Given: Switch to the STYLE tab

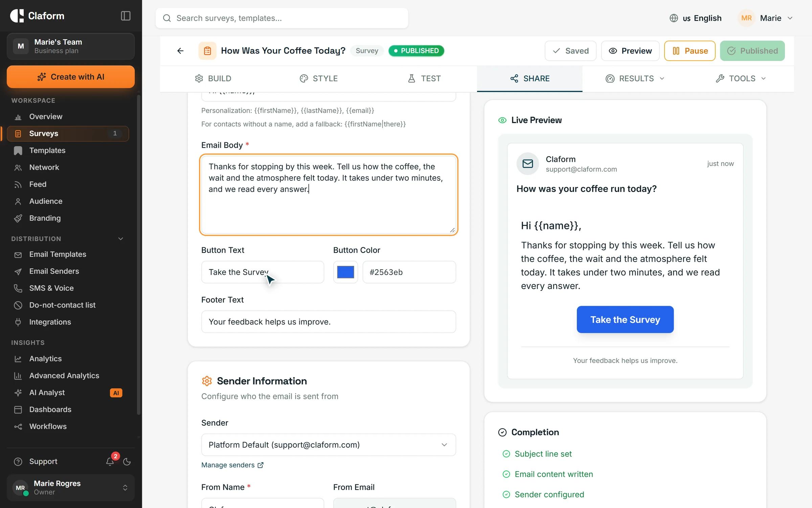Looking at the screenshot, I should [x=319, y=79].
